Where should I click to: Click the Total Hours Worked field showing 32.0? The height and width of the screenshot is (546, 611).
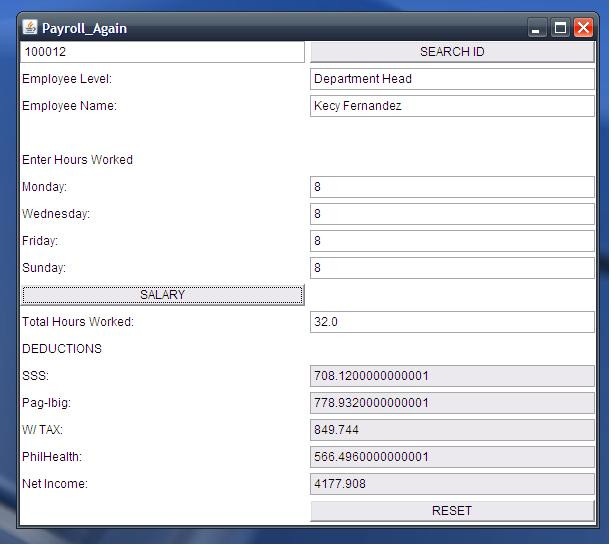click(452, 322)
